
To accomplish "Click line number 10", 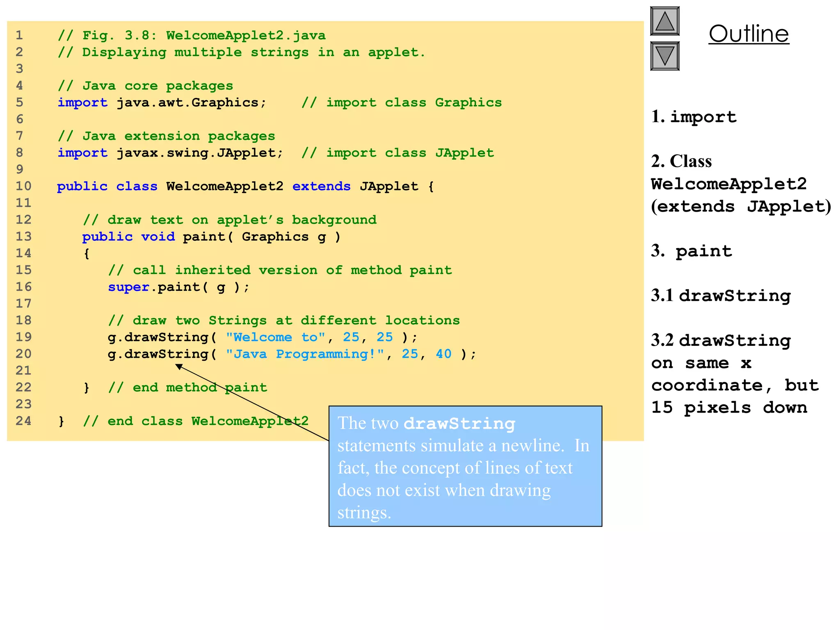I will point(23,187).
